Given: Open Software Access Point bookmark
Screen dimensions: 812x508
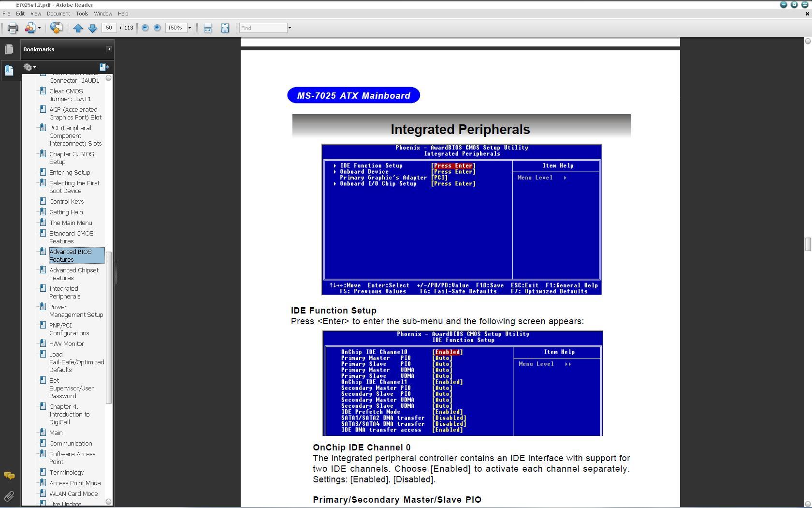Looking at the screenshot, I should [x=72, y=458].
